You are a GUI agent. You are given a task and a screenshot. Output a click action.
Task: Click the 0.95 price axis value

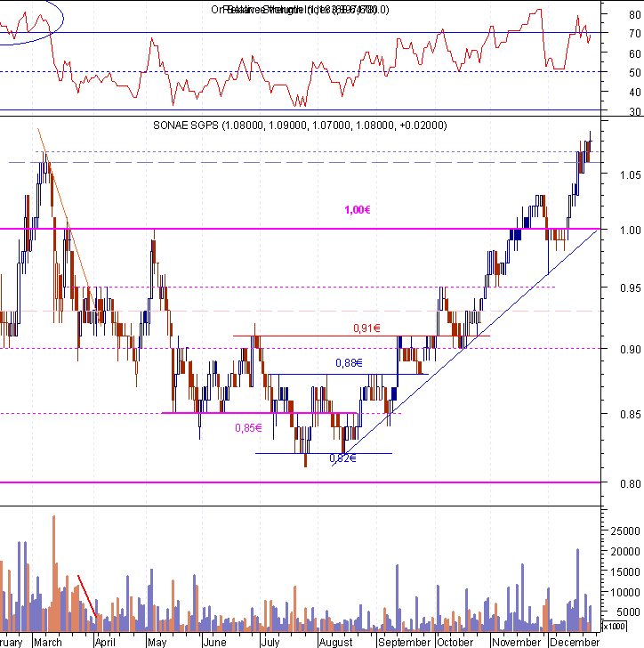(x=631, y=288)
